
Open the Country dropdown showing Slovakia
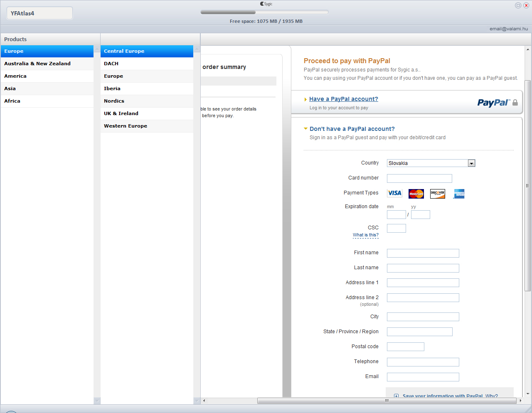(x=431, y=163)
